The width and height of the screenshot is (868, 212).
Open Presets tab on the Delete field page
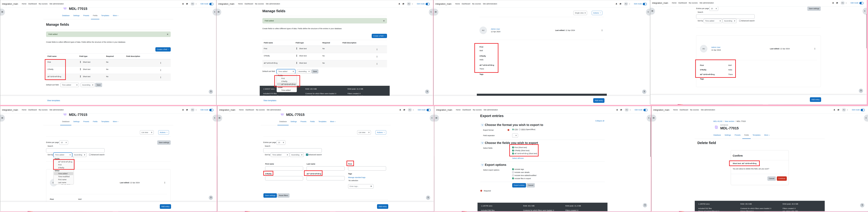738,135
